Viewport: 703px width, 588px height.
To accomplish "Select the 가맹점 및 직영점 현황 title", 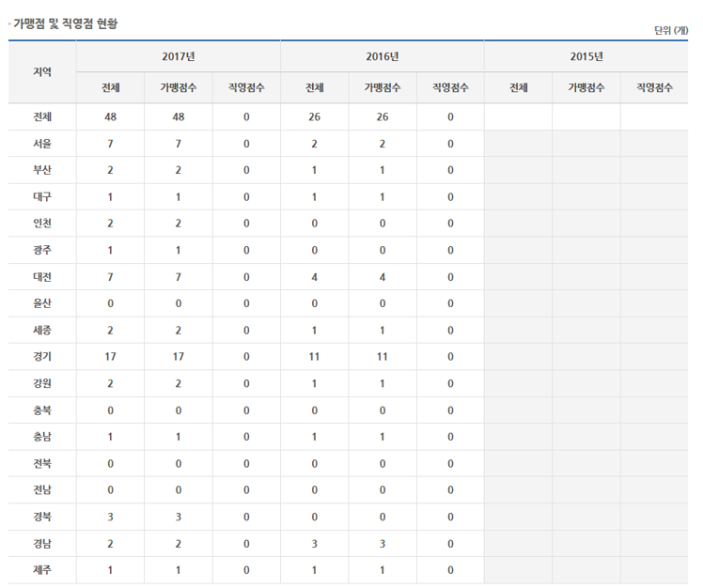I will tap(65, 22).
